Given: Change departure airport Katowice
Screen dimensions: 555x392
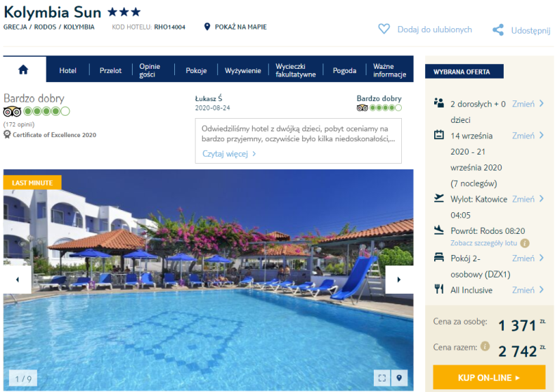Looking at the screenshot, I should tap(528, 199).
